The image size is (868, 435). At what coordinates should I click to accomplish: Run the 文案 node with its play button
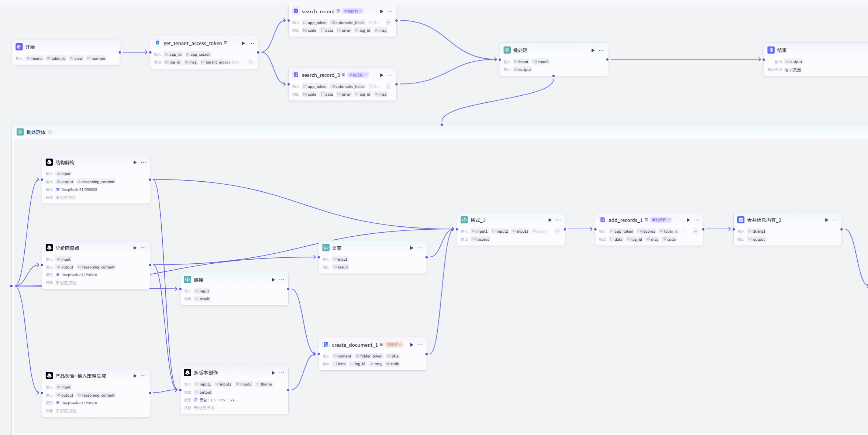411,248
